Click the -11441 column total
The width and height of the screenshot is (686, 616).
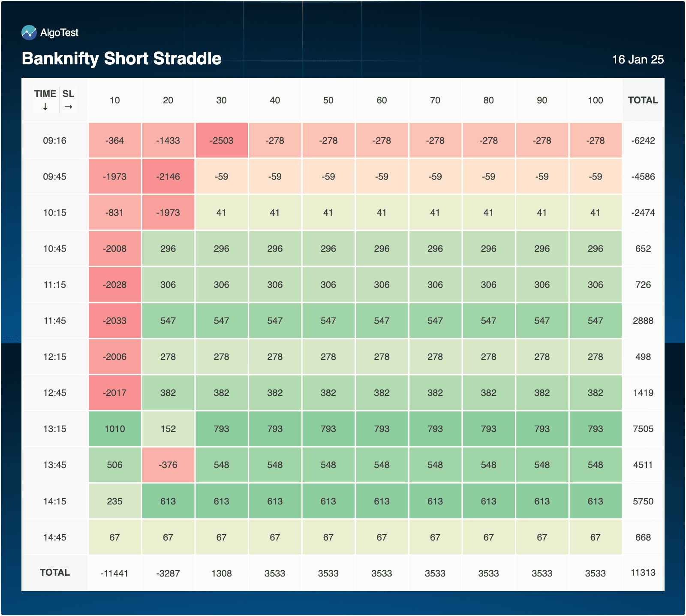114,574
